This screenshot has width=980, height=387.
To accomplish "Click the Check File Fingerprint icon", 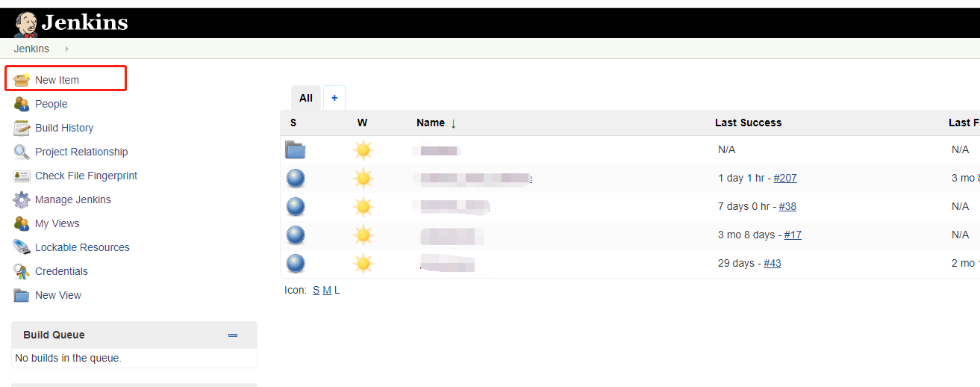I will (x=22, y=176).
